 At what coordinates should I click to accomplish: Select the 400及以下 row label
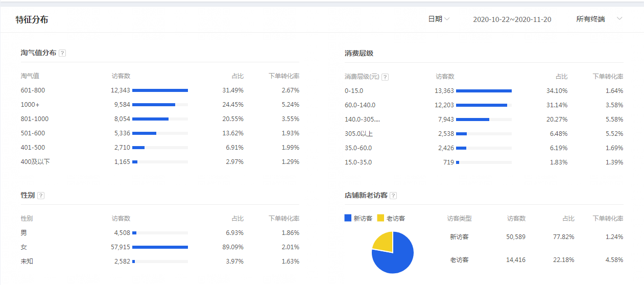coord(35,162)
